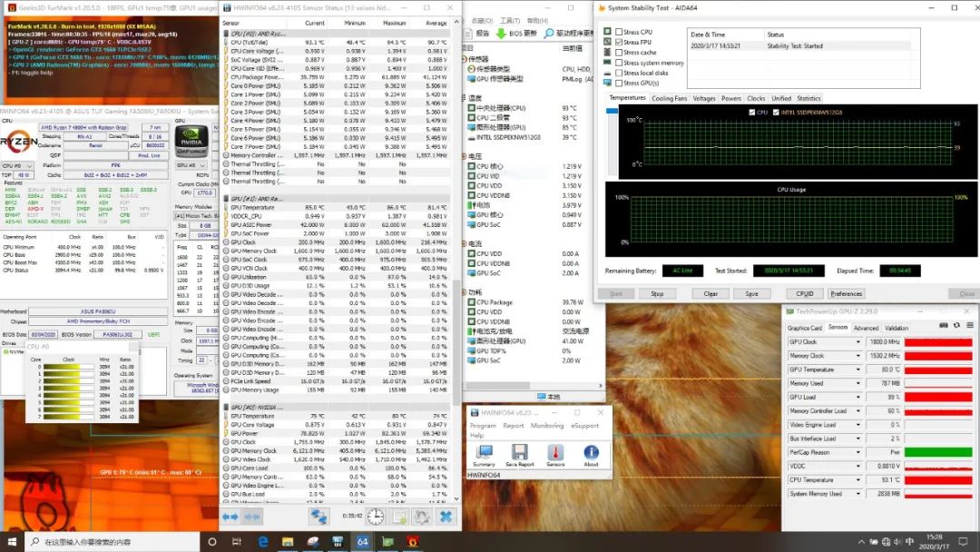Open the PerfCap Reason dropdown arrow

[858, 452]
